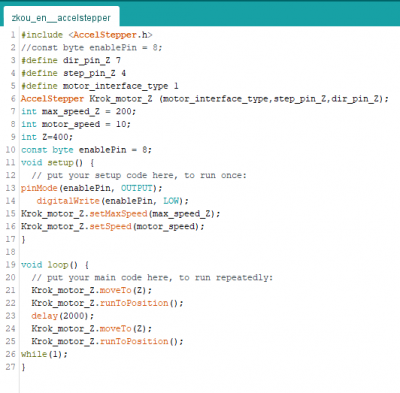The width and height of the screenshot is (400, 393).
Task: Click the 'delay(2000);' line
Action: pyautogui.click(x=63, y=316)
